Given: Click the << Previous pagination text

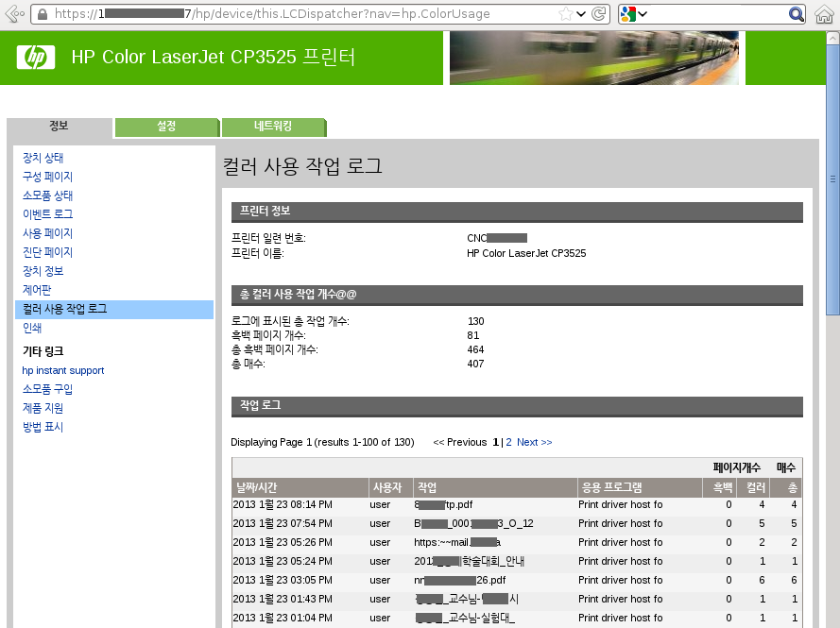Looking at the screenshot, I should point(459,442).
